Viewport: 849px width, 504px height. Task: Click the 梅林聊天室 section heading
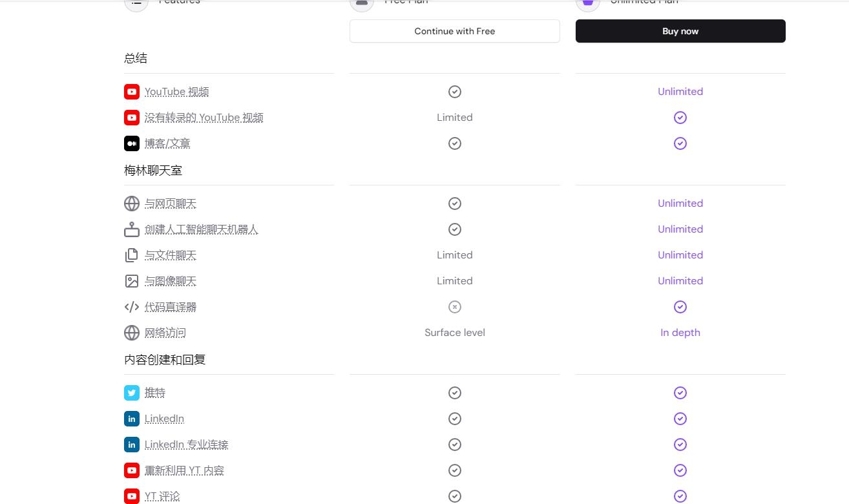click(x=153, y=171)
